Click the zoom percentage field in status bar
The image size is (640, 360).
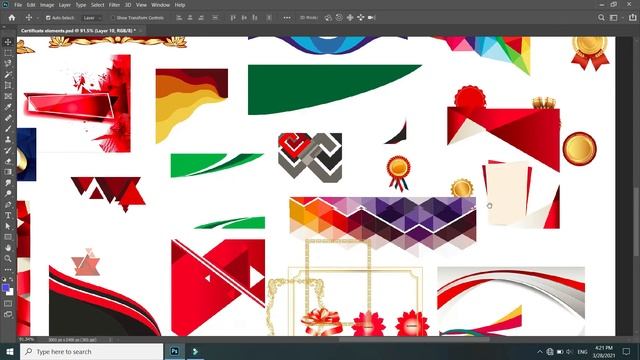[26, 339]
